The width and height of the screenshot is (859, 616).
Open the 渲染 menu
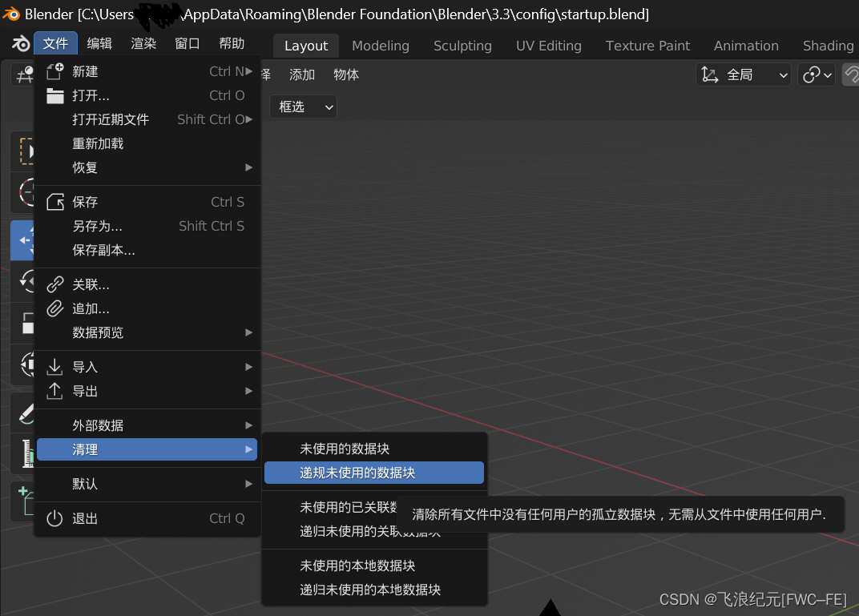click(143, 44)
